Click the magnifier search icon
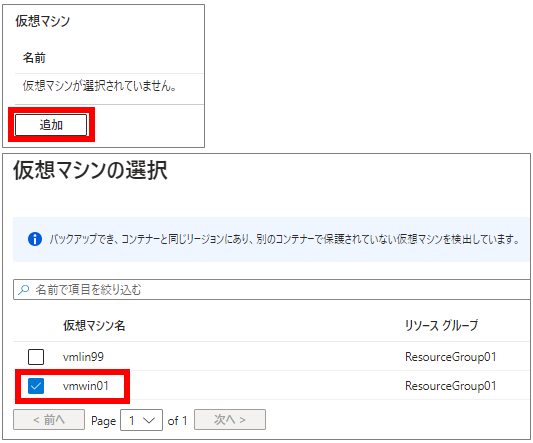 click(x=23, y=290)
